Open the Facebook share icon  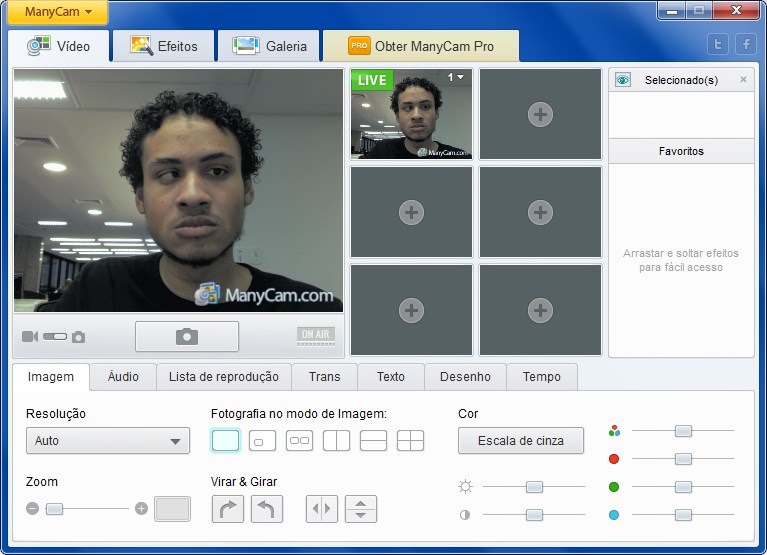[745, 44]
